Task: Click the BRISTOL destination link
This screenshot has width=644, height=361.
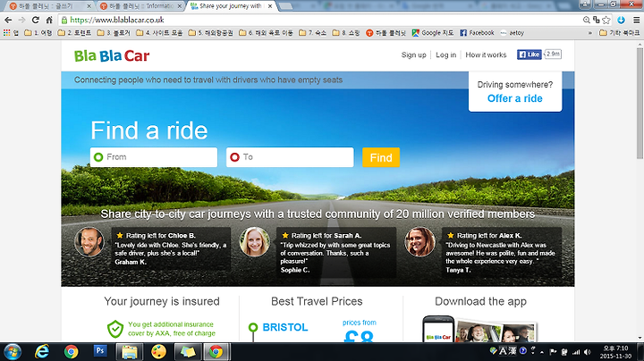Action: pyautogui.click(x=285, y=327)
